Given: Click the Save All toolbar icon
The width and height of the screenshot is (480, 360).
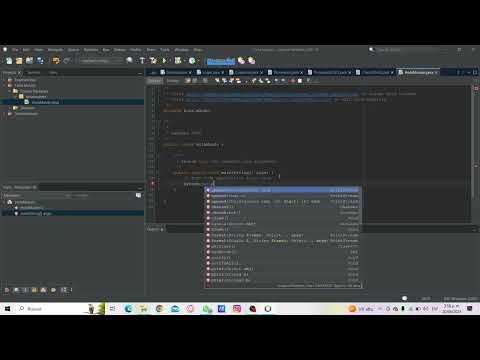Looking at the screenshot, I should (40, 61).
